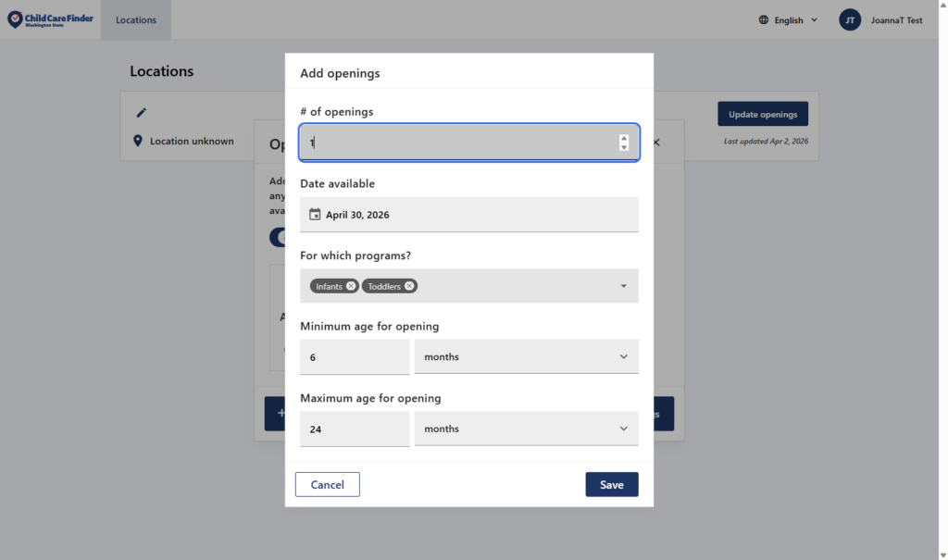Viewport: 948px width, 560px height.
Task: Click the calendar icon in date field
Action: tap(315, 215)
